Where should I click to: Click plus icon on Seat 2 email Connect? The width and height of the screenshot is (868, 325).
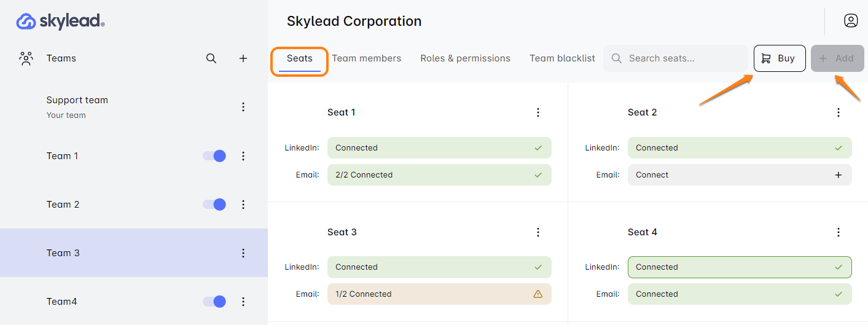(x=839, y=175)
